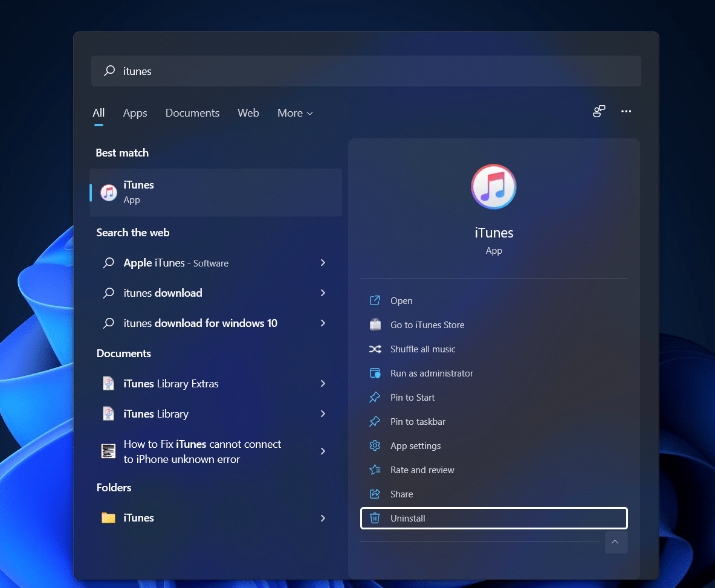Pin iTunes to taskbar
715x588 pixels.
coord(418,422)
